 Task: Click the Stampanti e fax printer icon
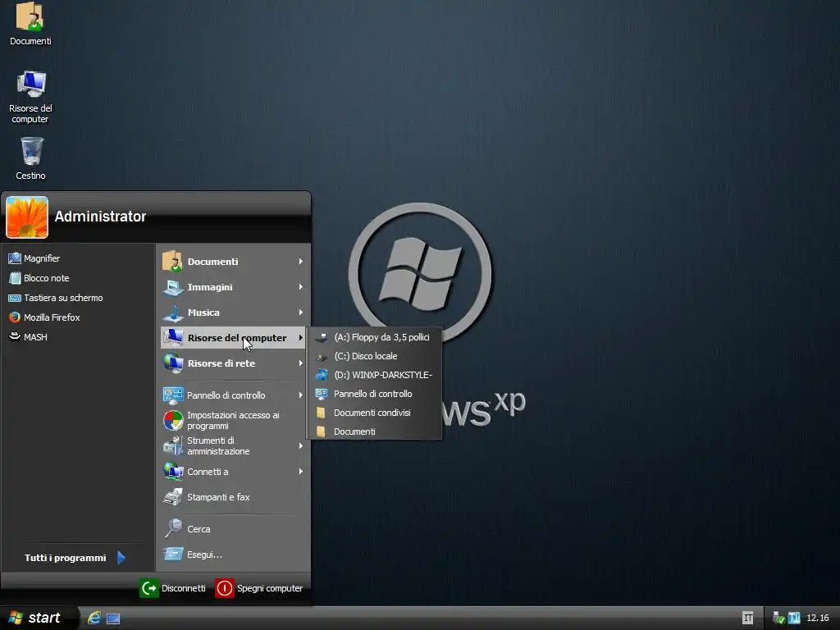[173, 497]
